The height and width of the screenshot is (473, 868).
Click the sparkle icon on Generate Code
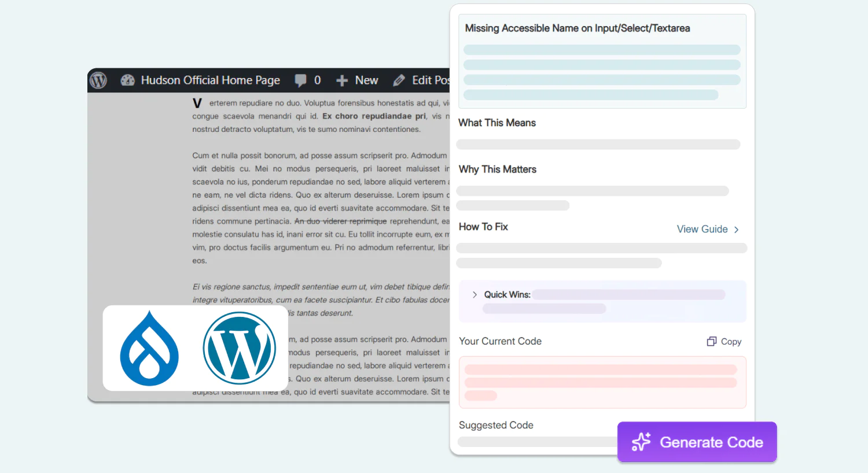pyautogui.click(x=641, y=442)
